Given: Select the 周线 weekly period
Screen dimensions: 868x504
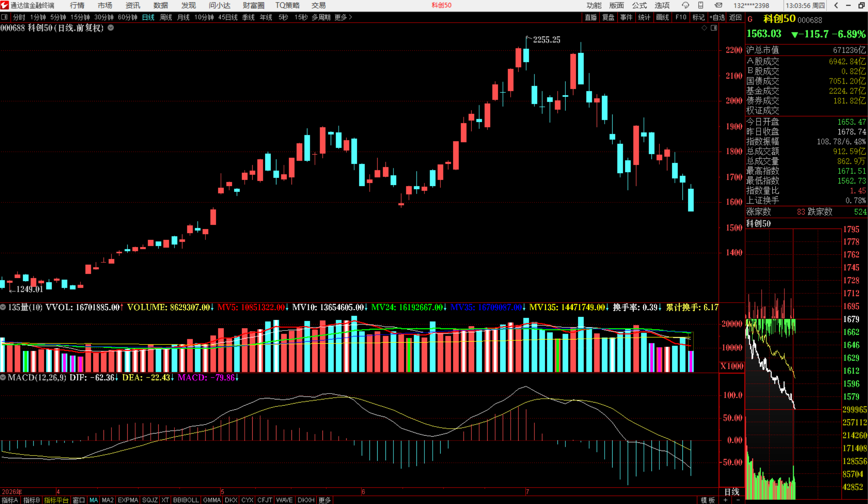Looking at the screenshot, I should coord(166,17).
